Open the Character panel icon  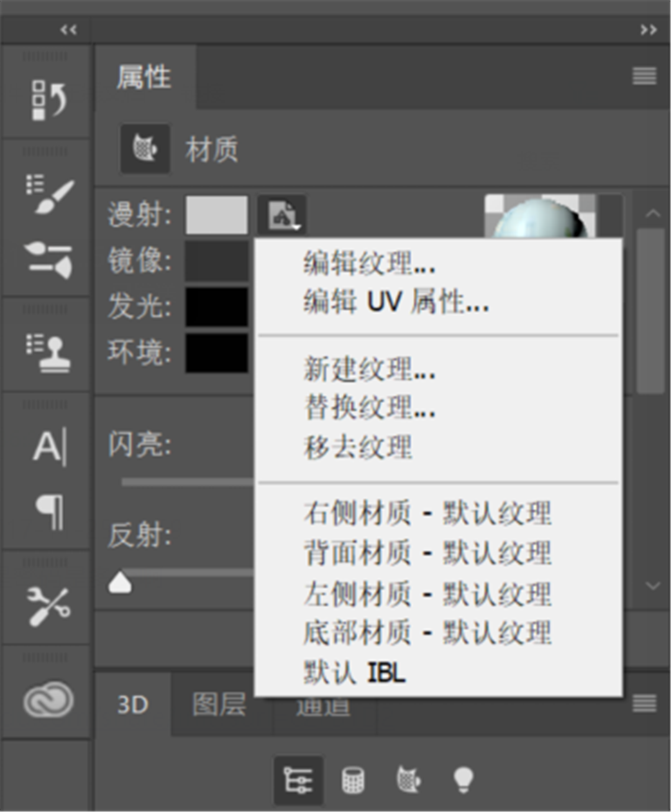[50, 446]
